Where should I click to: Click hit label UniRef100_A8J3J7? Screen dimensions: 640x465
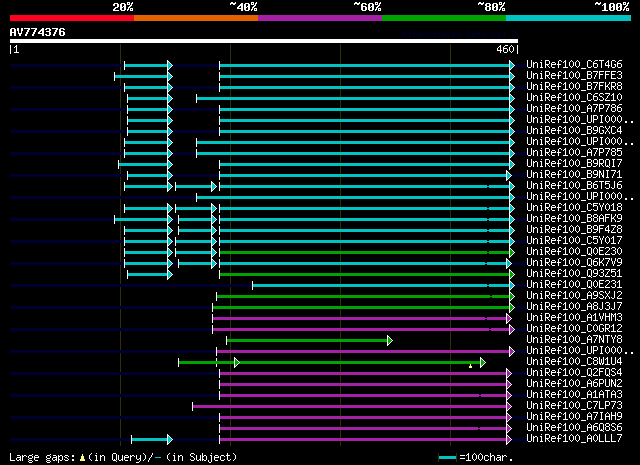(574, 307)
